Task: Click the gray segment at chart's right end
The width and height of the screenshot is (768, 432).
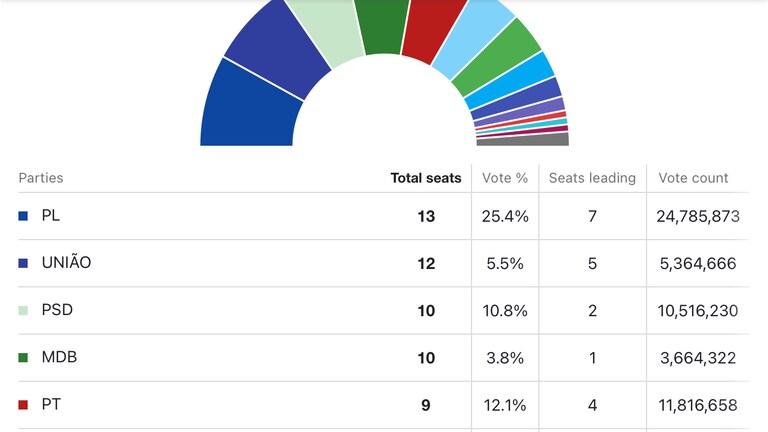Action: 550,140
